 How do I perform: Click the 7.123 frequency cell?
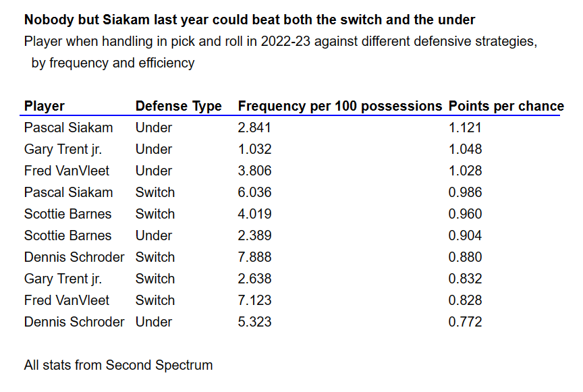(x=254, y=300)
